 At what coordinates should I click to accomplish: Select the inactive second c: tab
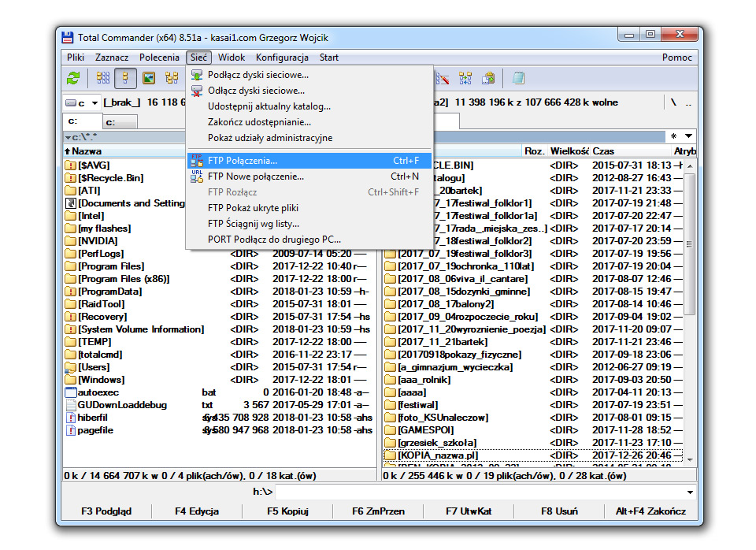pyautogui.click(x=120, y=122)
